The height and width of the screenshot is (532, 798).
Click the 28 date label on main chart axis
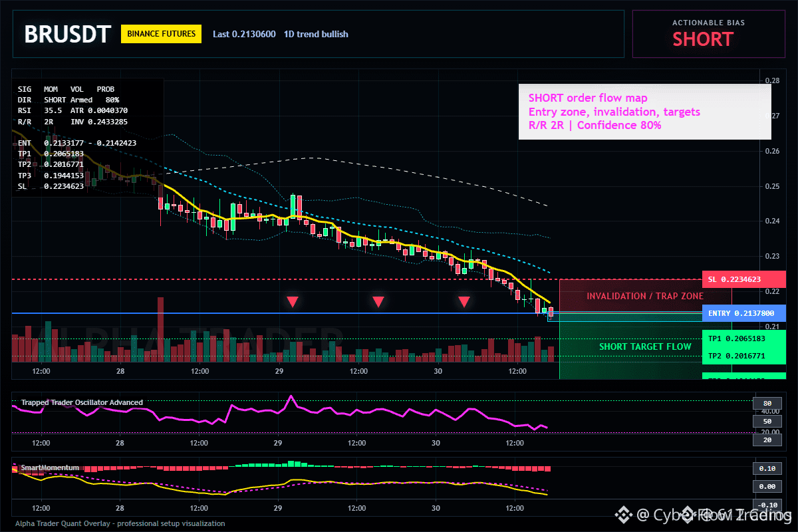(120, 370)
